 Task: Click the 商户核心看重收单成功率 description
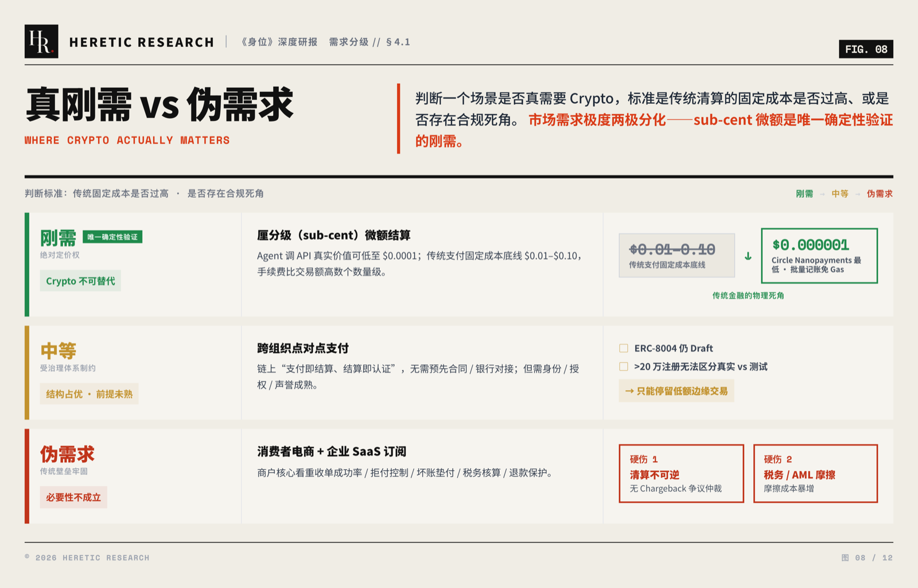pyautogui.click(x=405, y=473)
